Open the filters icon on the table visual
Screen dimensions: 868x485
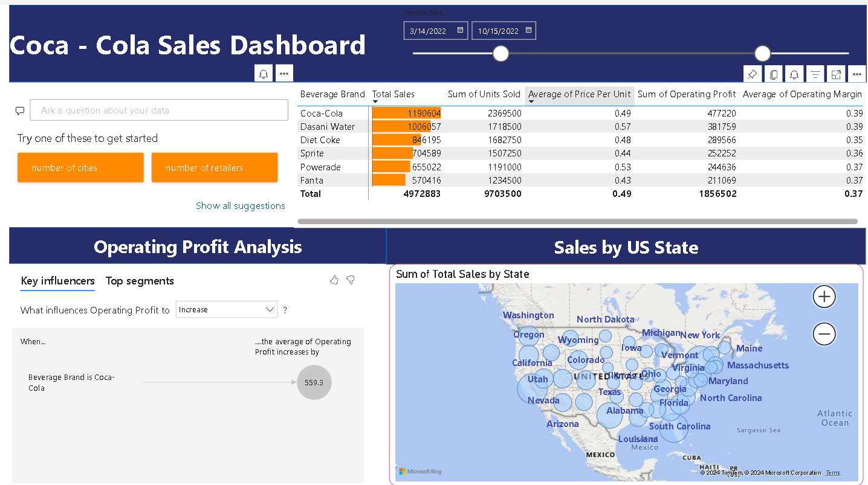tap(815, 74)
